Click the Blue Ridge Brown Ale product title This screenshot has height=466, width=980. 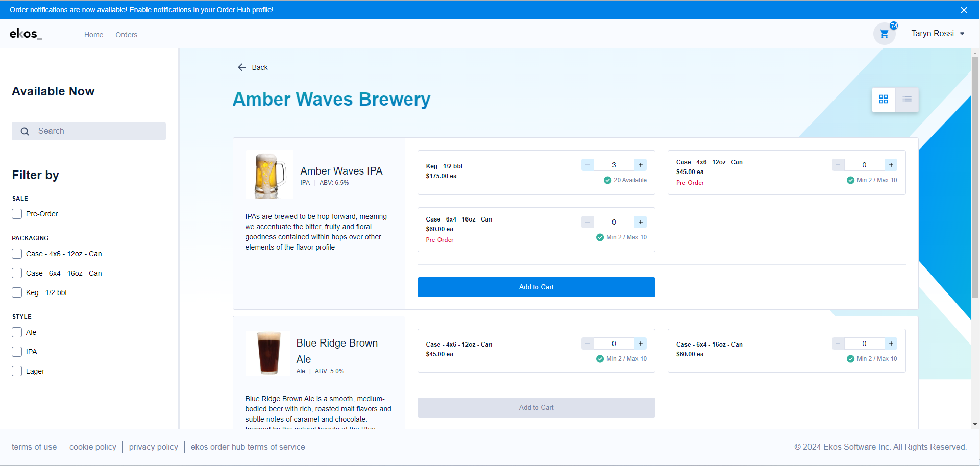point(337,351)
